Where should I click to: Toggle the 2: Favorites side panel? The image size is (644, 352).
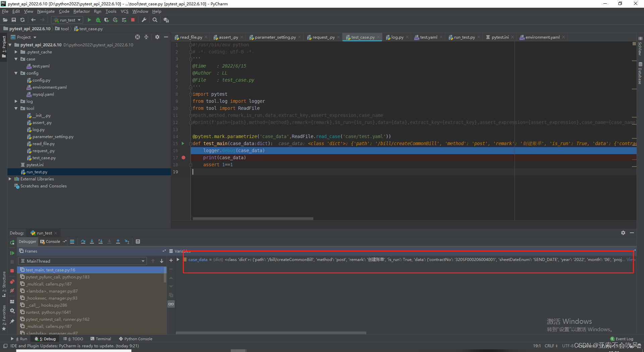(x=4, y=318)
